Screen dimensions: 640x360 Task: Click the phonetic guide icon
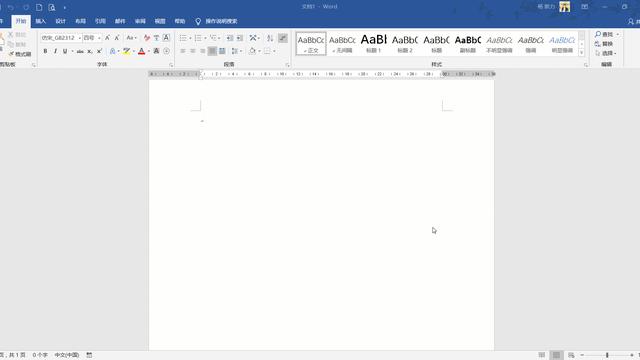point(156,38)
